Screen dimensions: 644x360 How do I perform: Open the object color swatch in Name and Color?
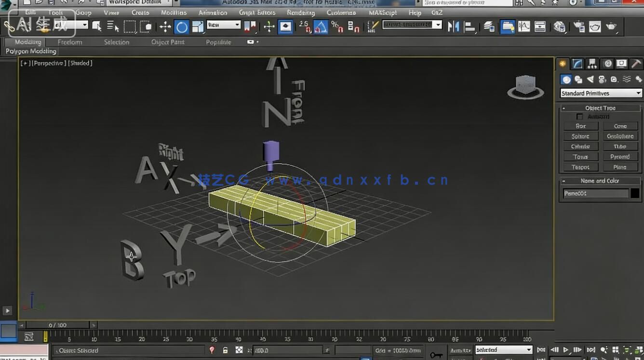pyautogui.click(x=634, y=193)
